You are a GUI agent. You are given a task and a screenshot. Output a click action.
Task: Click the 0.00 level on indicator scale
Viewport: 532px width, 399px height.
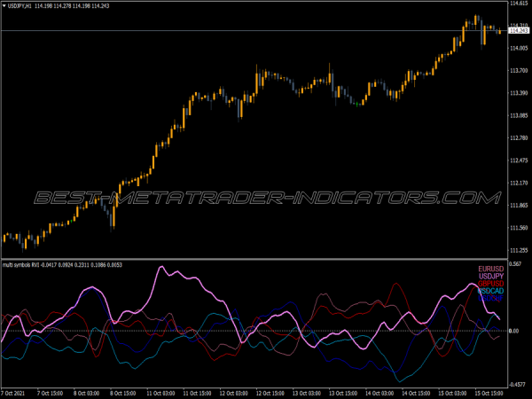pyautogui.click(x=513, y=331)
